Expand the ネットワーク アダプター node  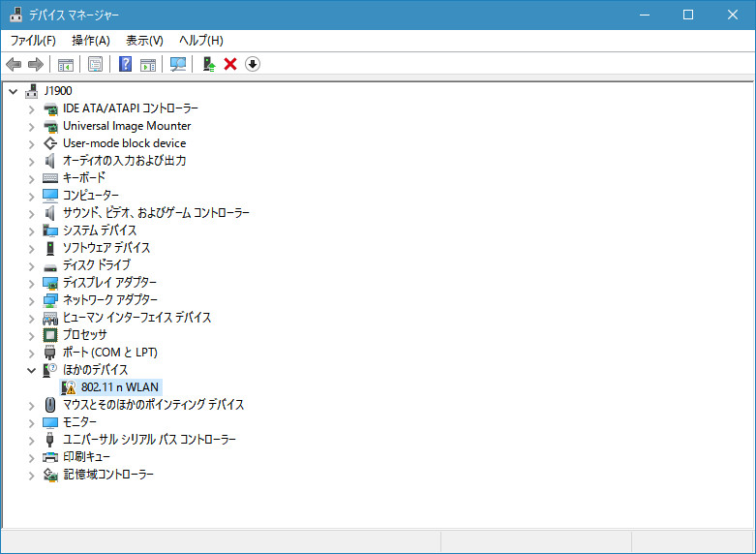point(31,300)
